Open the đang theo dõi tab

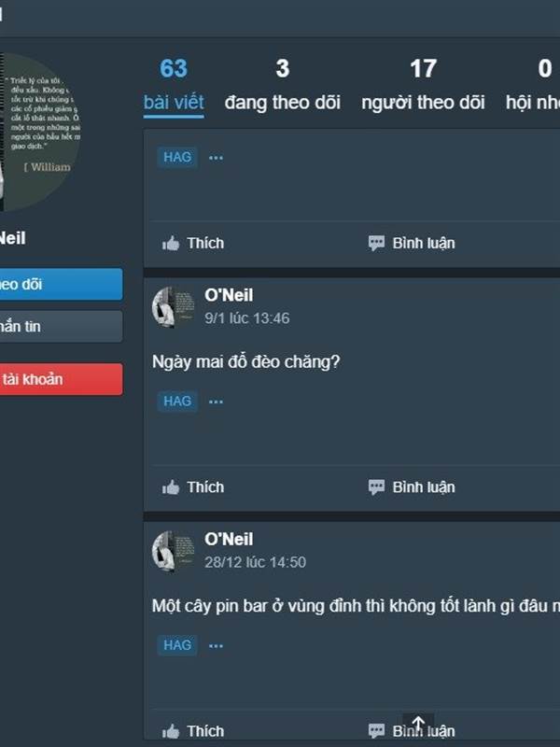[x=283, y=86]
